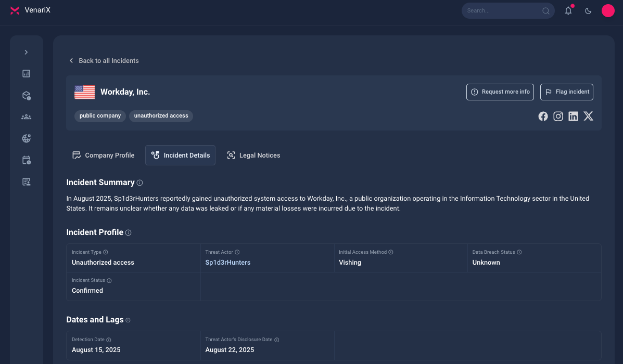Open the package alert icon in the sidebar
Viewport: 623px width, 364px height.
coord(26,95)
